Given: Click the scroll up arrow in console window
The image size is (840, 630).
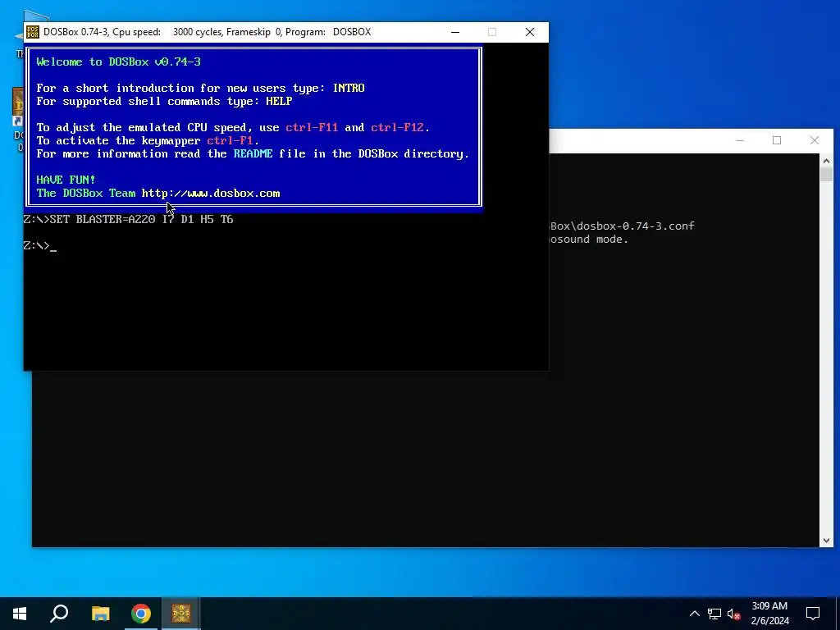Looking at the screenshot, I should (826, 161).
